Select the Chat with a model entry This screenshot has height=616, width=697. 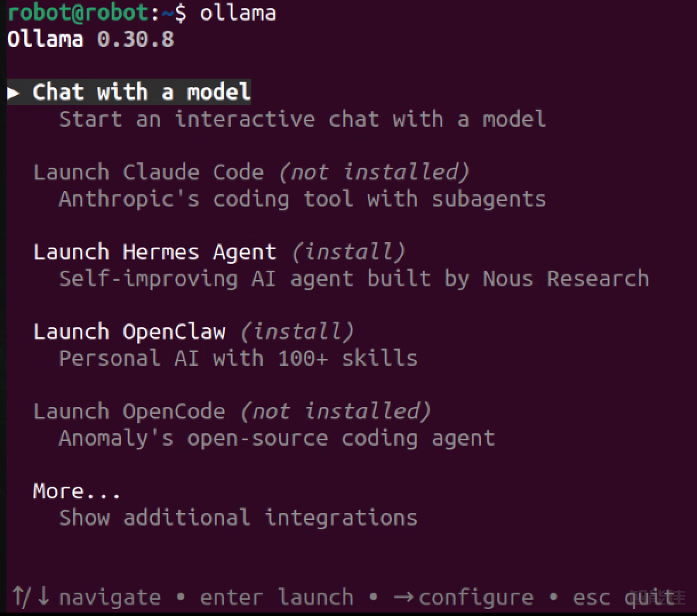pyautogui.click(x=142, y=92)
